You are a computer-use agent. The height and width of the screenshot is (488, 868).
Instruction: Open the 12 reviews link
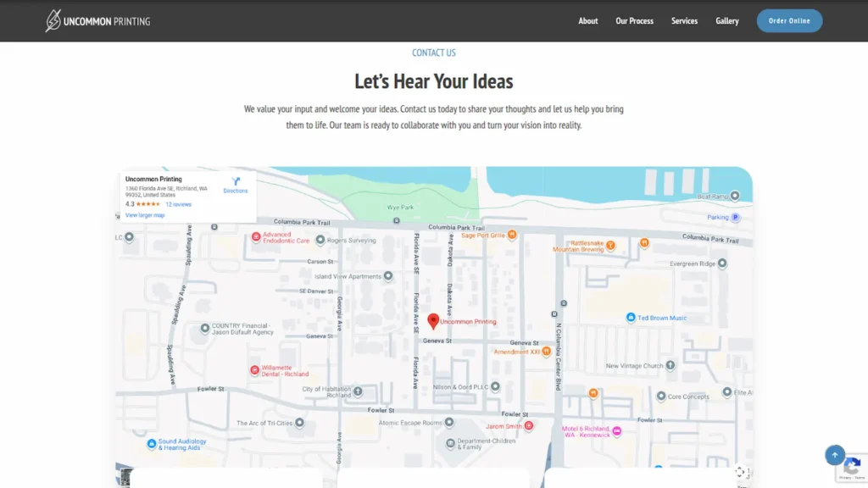point(178,204)
